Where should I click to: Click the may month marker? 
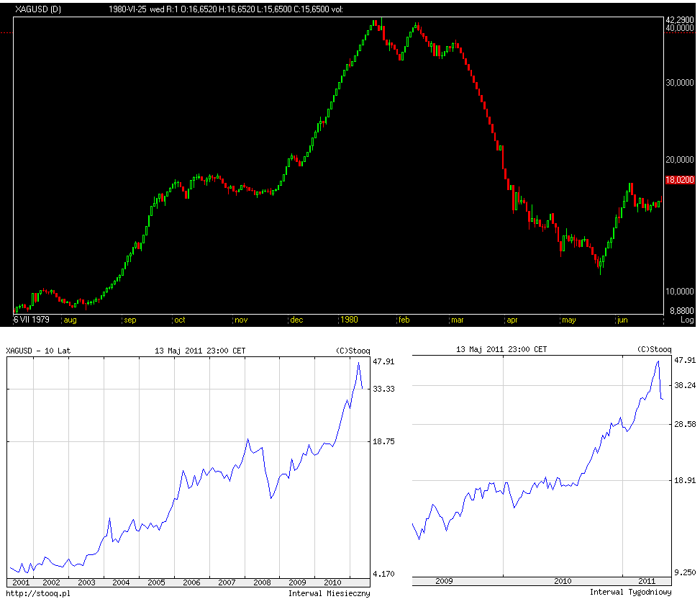click(569, 320)
